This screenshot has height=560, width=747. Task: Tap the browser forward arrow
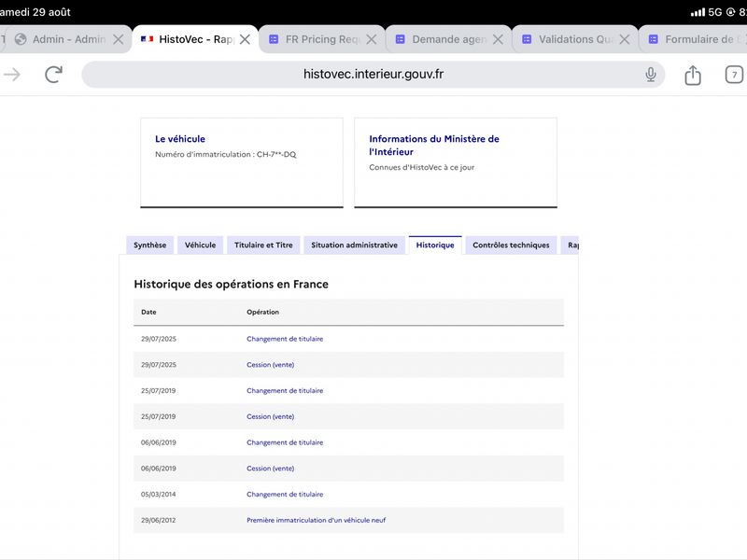12,75
